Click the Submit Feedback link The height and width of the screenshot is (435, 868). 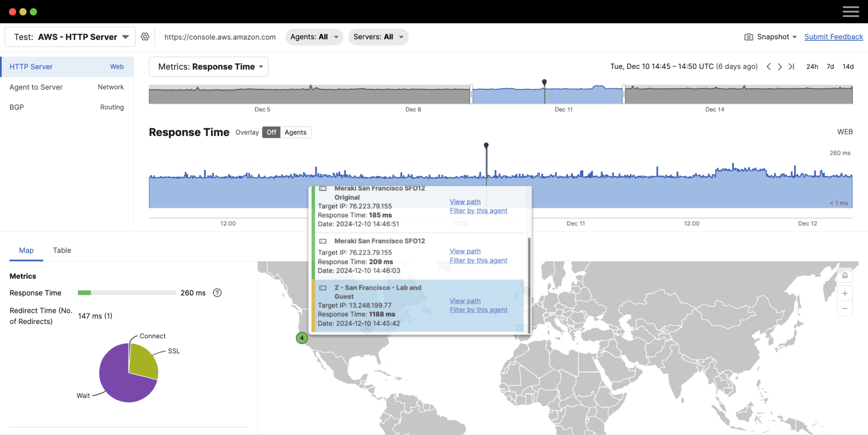(x=833, y=37)
